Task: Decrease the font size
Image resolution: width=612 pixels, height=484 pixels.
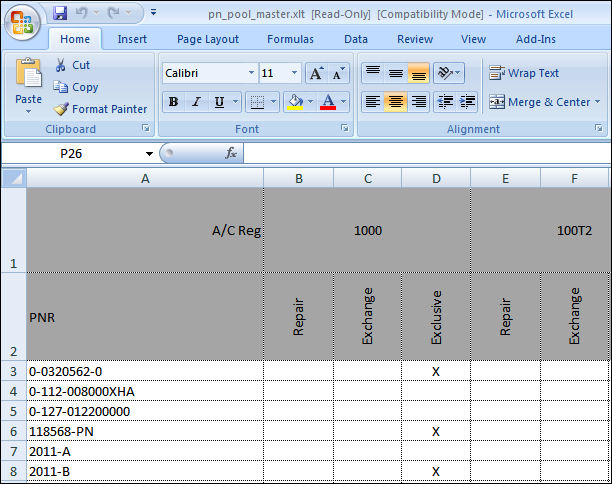Action: pyautogui.click(x=338, y=73)
